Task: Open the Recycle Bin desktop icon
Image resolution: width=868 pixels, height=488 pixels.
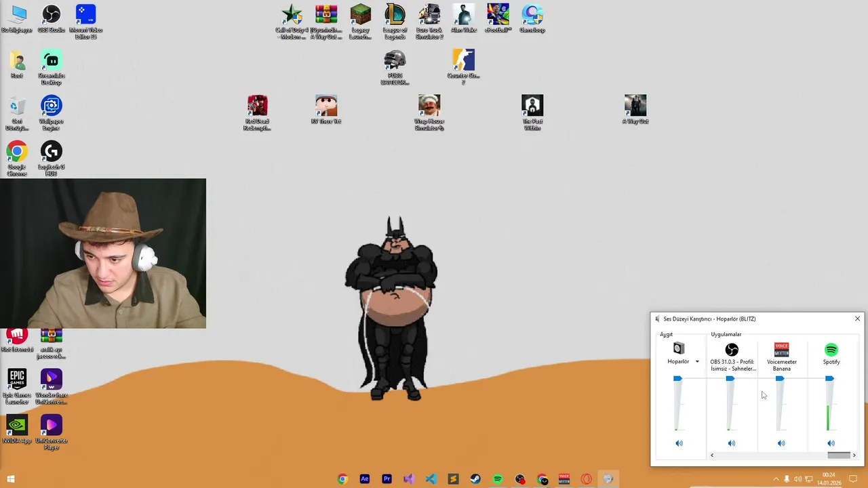Action: click(17, 113)
